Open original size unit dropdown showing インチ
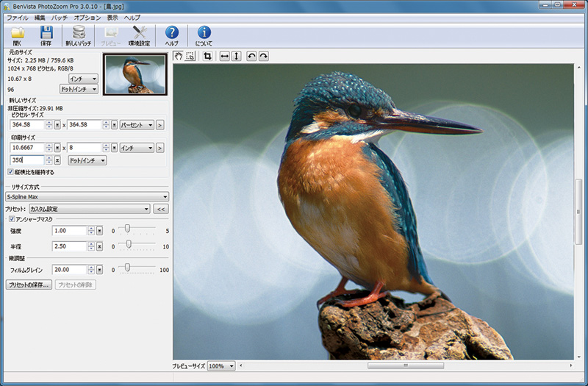The image size is (588, 386). click(x=83, y=79)
